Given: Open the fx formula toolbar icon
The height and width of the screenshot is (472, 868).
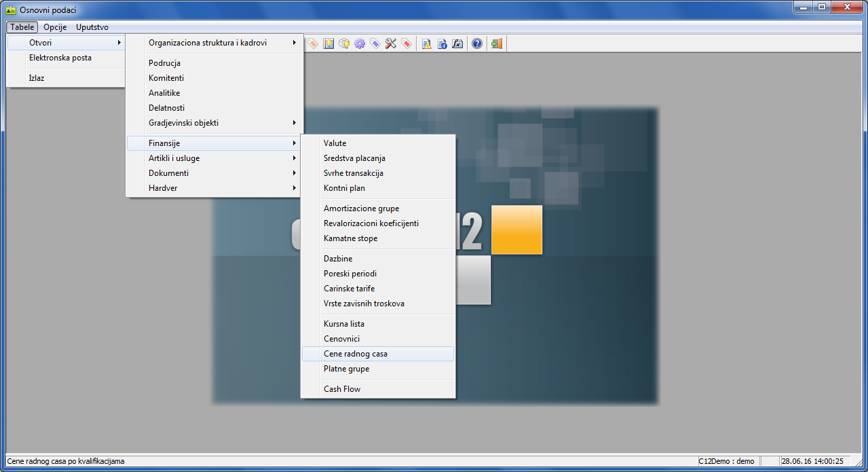Looking at the screenshot, I should point(457,43).
